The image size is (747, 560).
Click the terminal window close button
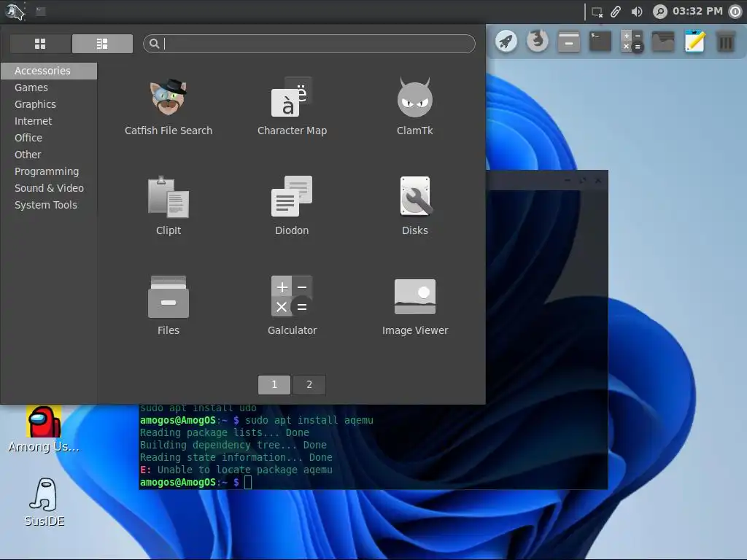[x=598, y=181]
